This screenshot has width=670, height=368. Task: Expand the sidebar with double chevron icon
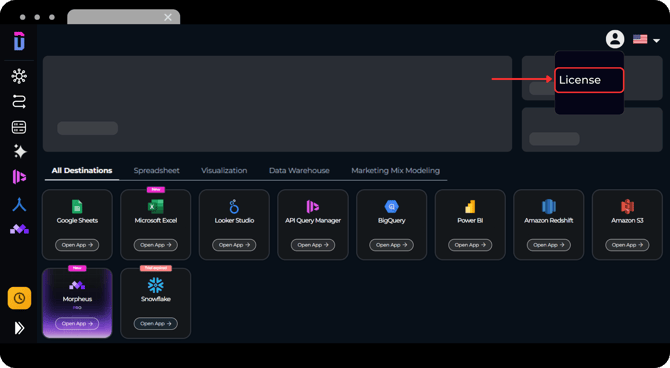click(19, 328)
